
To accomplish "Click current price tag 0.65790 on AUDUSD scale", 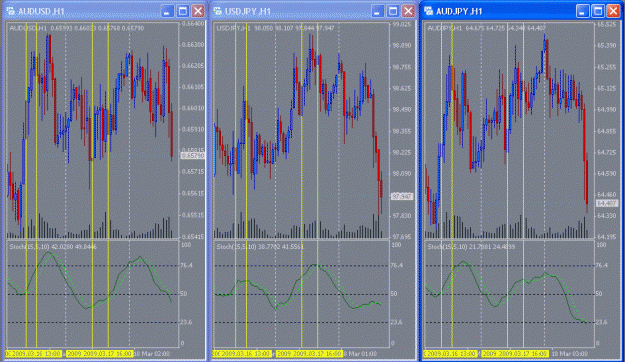I will pos(193,155).
